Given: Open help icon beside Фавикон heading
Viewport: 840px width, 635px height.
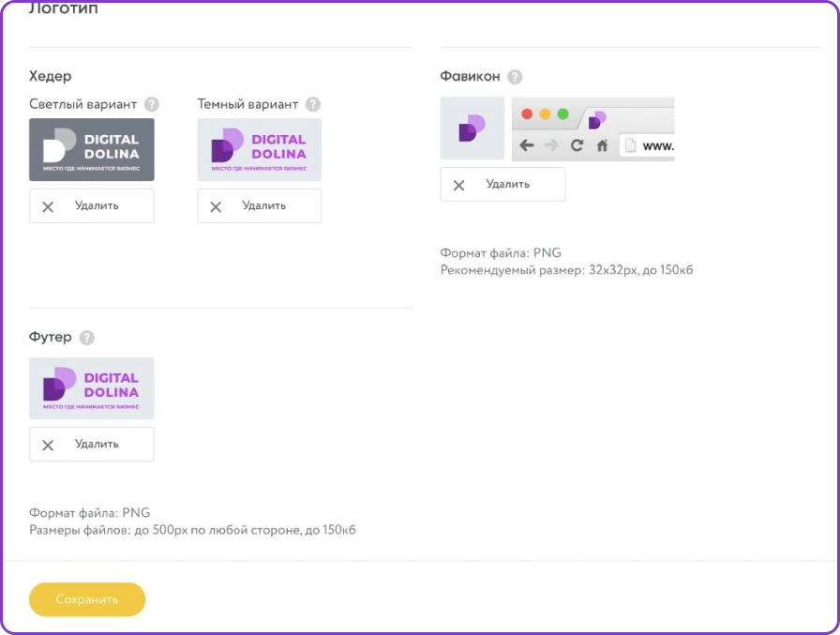Looking at the screenshot, I should coord(515,77).
